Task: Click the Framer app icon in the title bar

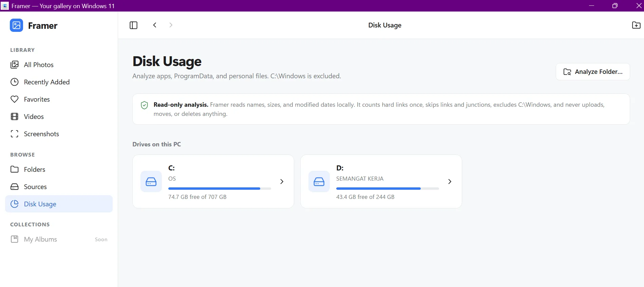Action: pos(5,6)
